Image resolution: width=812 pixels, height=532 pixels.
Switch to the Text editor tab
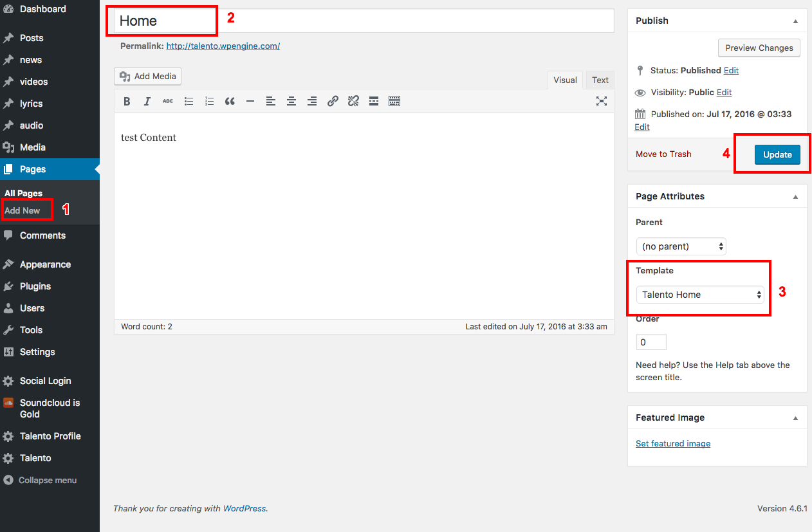(x=600, y=80)
